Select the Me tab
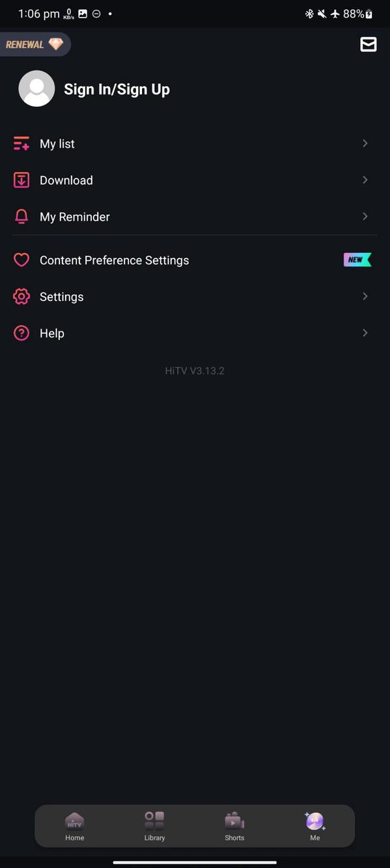 point(315,826)
